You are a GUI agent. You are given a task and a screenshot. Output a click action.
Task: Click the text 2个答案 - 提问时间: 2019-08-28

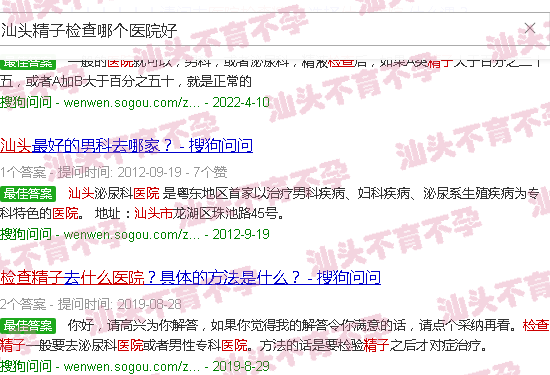[x=91, y=304]
